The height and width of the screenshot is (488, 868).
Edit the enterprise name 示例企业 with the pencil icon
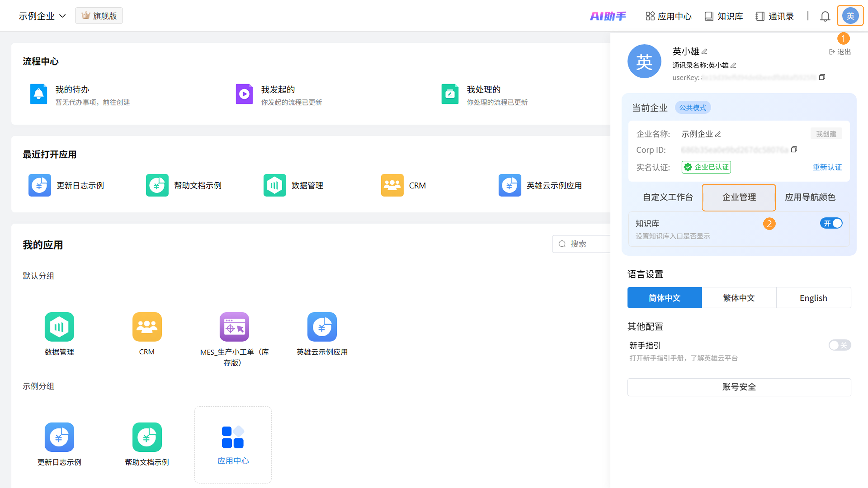coord(718,134)
